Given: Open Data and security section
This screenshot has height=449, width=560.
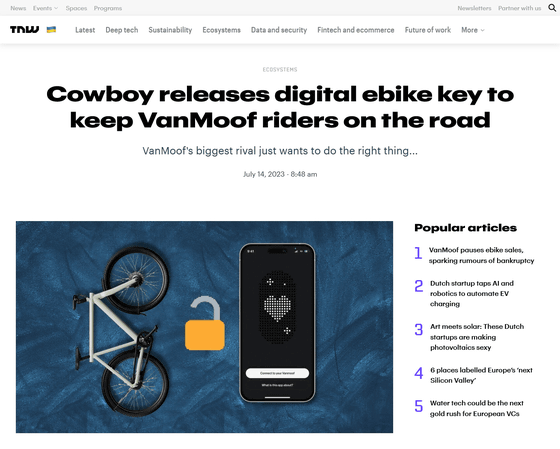Looking at the screenshot, I should click(x=279, y=30).
